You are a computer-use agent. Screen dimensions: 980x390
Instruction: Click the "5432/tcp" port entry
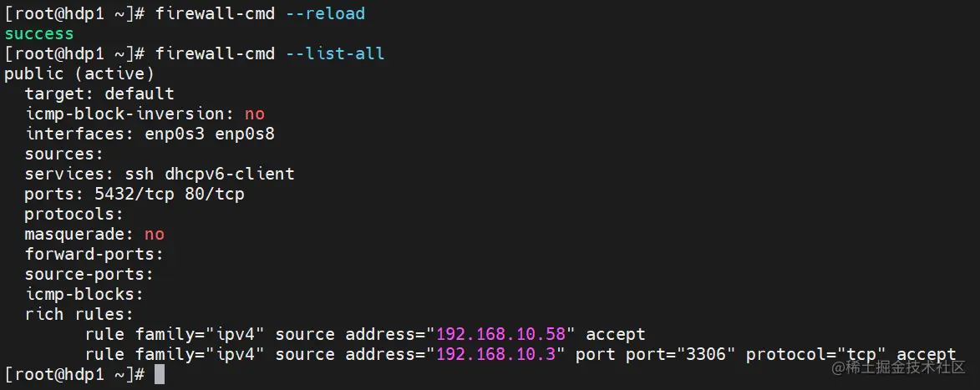tap(124, 194)
